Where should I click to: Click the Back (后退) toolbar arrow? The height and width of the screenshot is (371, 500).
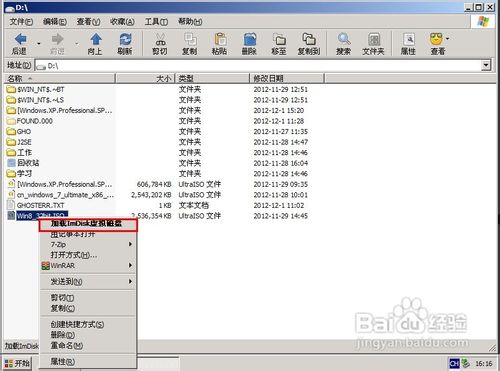[21, 39]
